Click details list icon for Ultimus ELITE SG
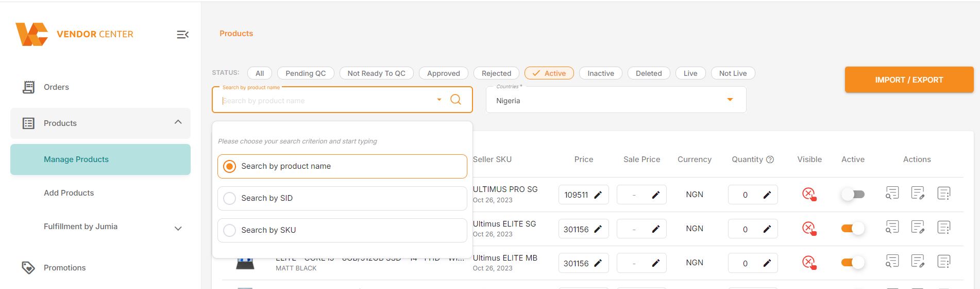This screenshot has height=289, width=980. [x=943, y=227]
